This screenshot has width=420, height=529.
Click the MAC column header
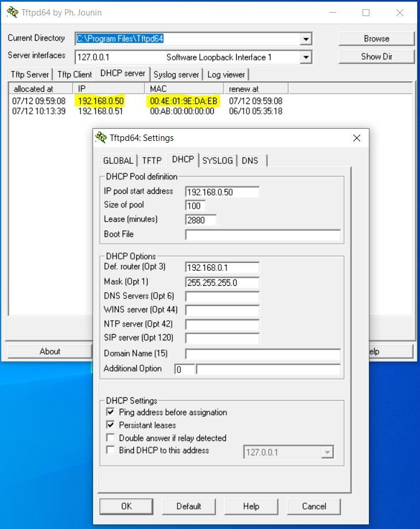pos(184,89)
